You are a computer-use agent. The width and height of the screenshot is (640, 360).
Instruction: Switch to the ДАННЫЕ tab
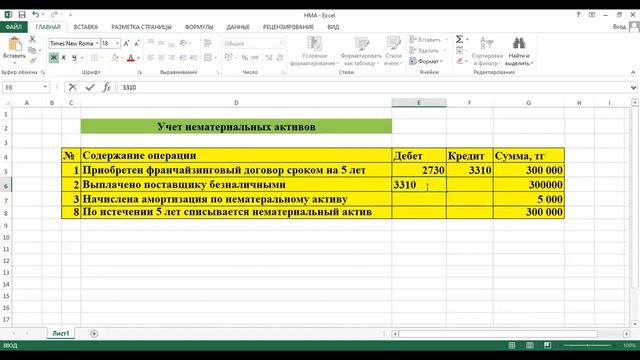238,27
